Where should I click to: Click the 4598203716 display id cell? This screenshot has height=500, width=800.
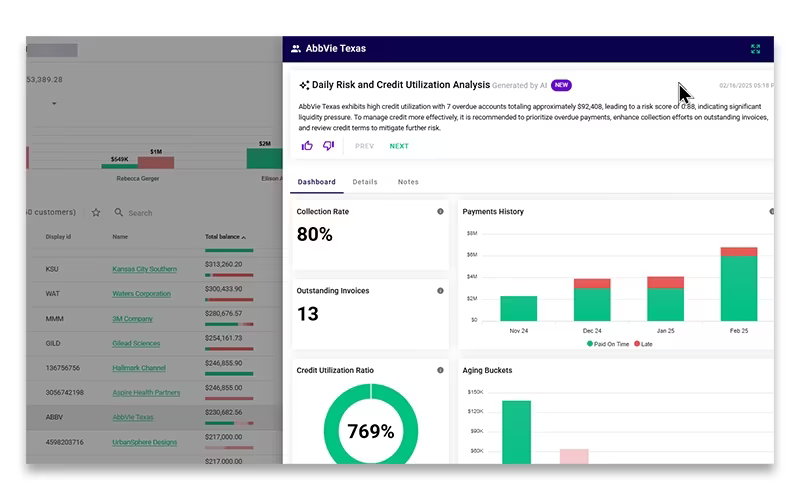tap(64, 442)
